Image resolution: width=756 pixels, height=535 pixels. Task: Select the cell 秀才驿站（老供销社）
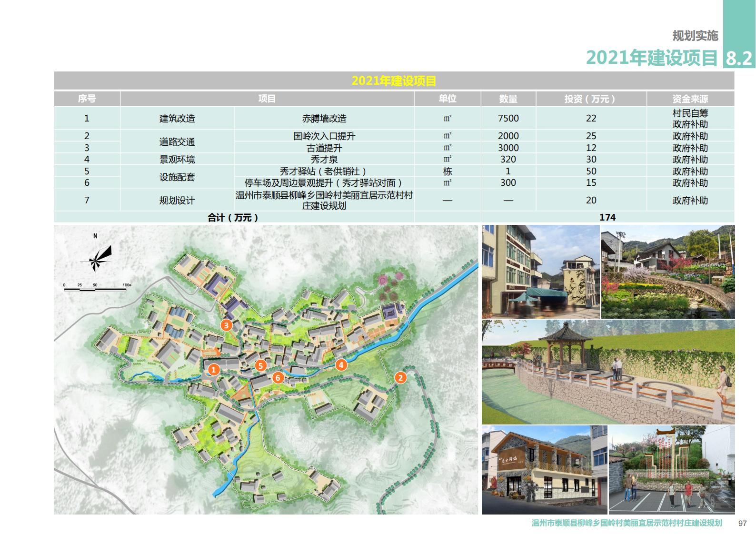tap(324, 171)
